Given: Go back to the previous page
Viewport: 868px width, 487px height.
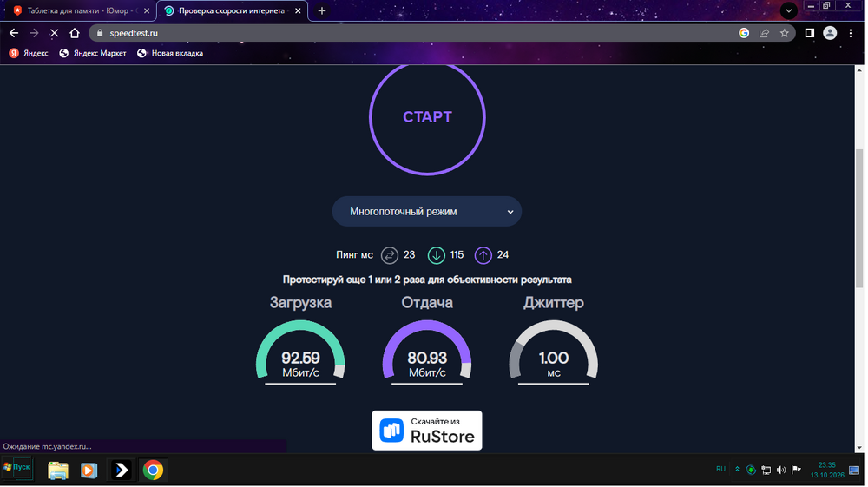Looking at the screenshot, I should tap(14, 33).
